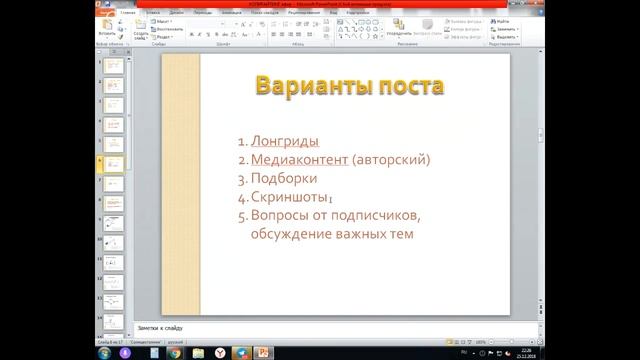Open the Анимация (Animations) ribbon tab
The height and width of the screenshot is (360, 640).
click(231, 13)
